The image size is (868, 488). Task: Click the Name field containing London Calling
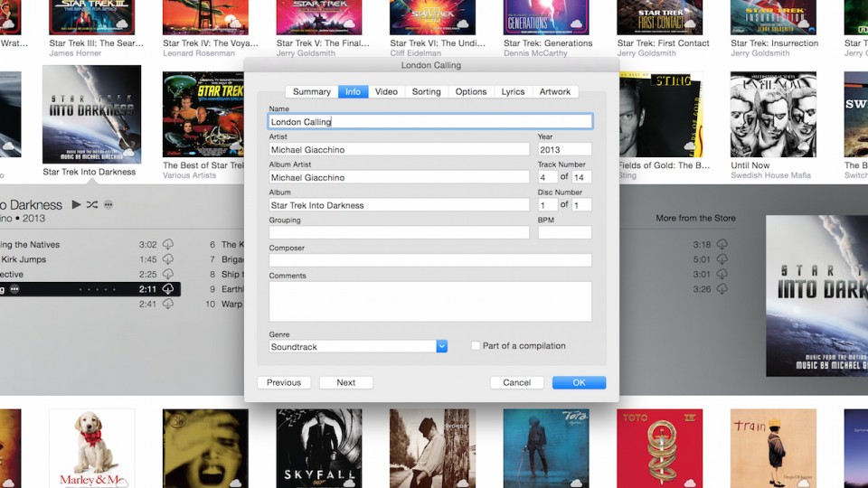pos(430,122)
